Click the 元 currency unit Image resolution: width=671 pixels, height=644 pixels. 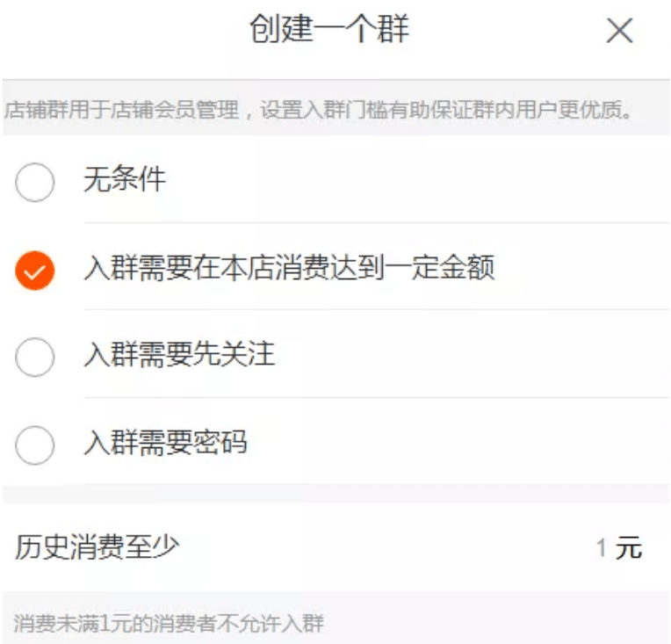pos(629,549)
